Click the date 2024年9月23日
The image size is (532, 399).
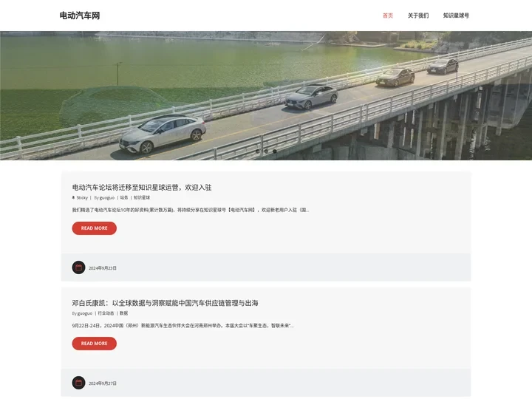[103, 268]
